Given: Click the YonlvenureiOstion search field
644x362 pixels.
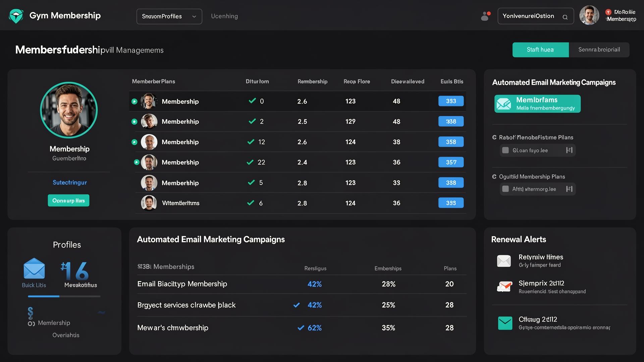Looking at the screenshot, I should pos(536,16).
